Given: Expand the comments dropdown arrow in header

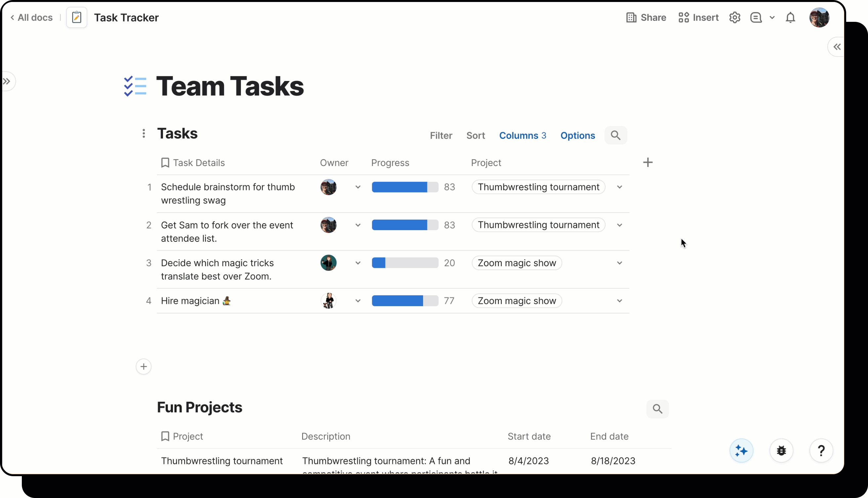Looking at the screenshot, I should pyautogui.click(x=772, y=18).
